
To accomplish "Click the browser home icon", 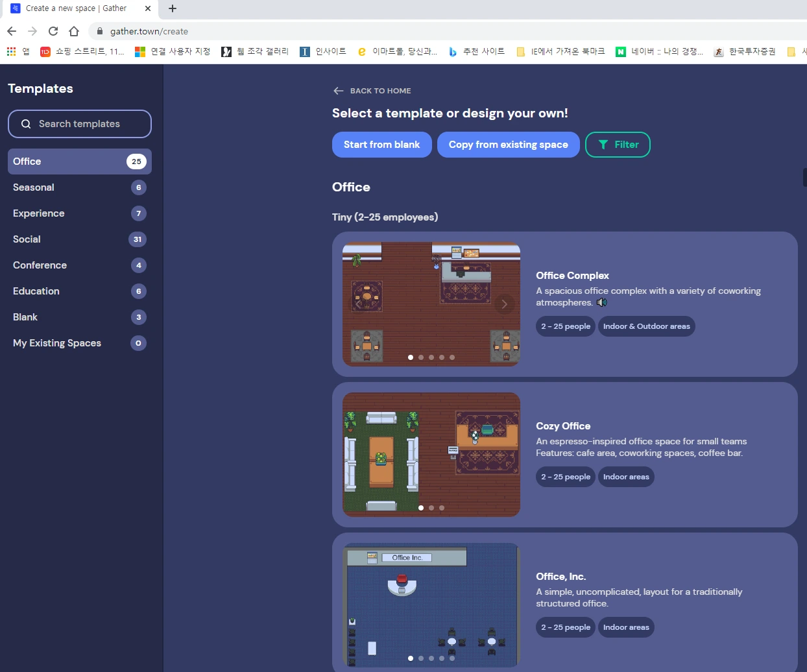I will coord(74,31).
